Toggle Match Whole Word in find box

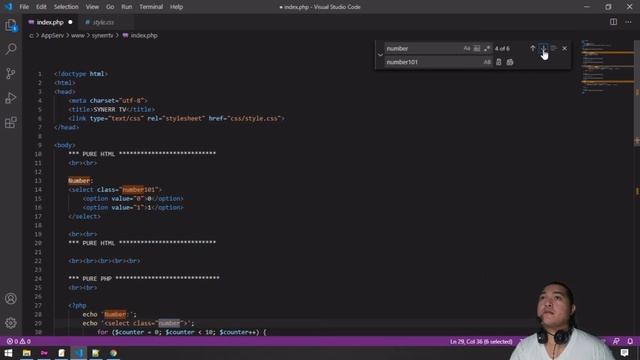(477, 48)
